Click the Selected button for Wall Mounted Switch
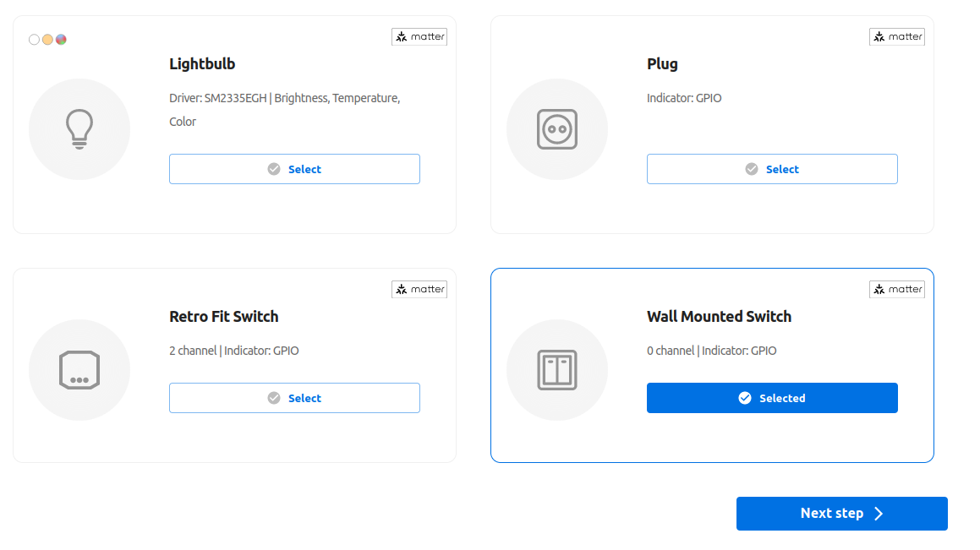The height and width of the screenshot is (550, 980). tap(772, 398)
